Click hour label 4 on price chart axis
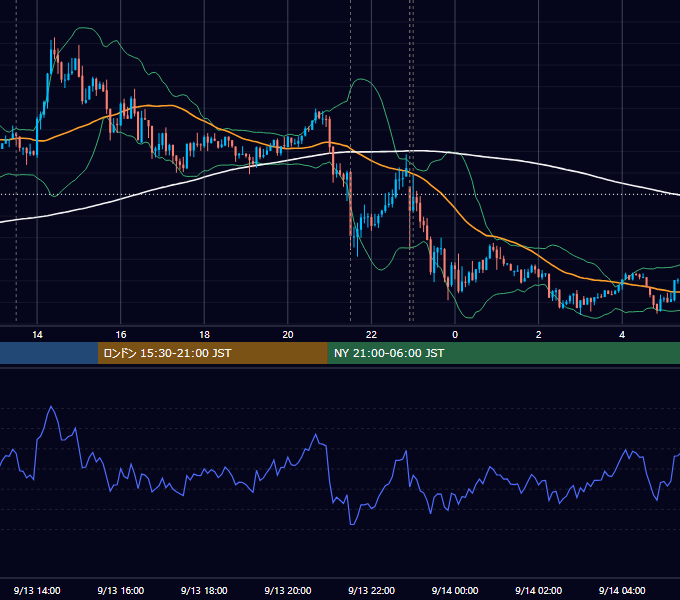This screenshot has height=600, width=680. coord(622,335)
